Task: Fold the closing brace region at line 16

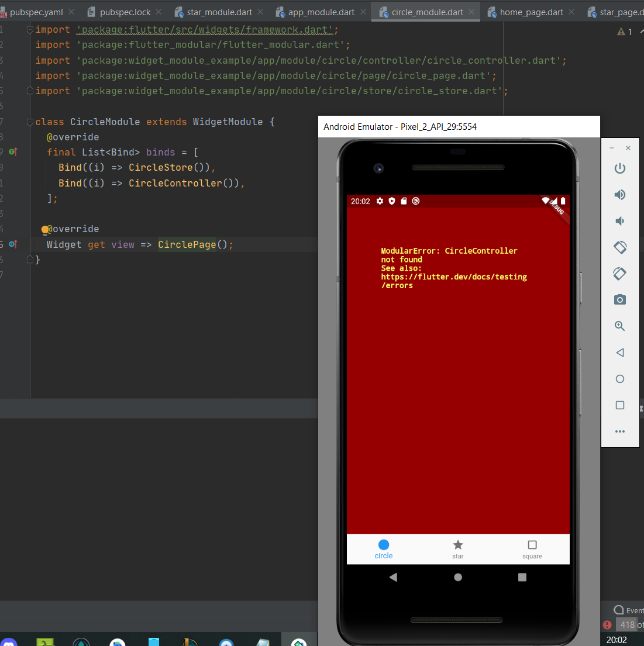Action: click(x=30, y=259)
